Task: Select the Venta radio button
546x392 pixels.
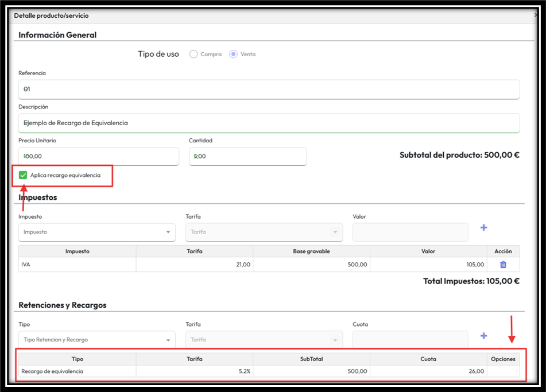Action: [x=233, y=54]
